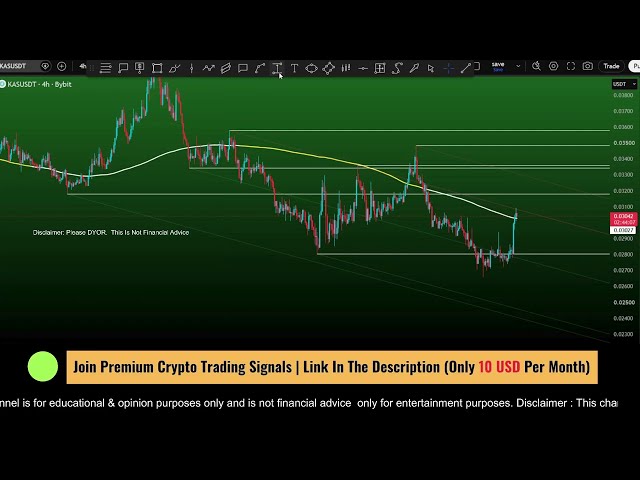Click the diamond watchlist icon beside KASUSDT
The height and width of the screenshot is (480, 640).
pos(45,66)
